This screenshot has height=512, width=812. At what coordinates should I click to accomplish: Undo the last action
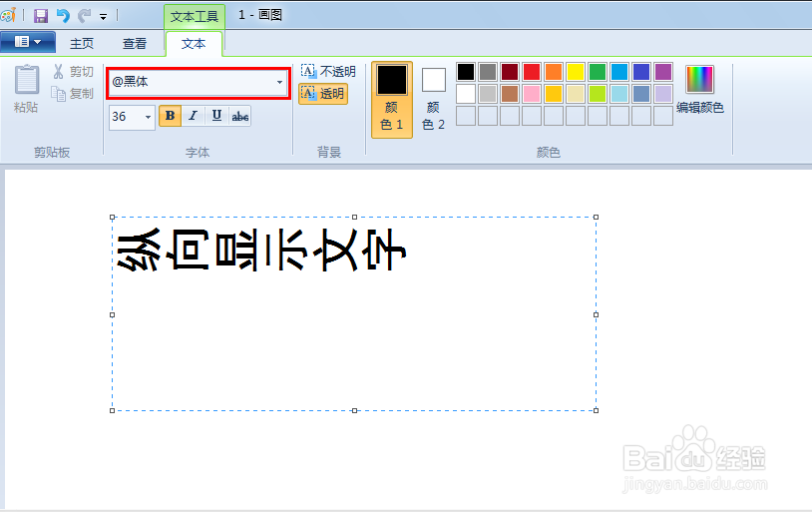(x=63, y=16)
